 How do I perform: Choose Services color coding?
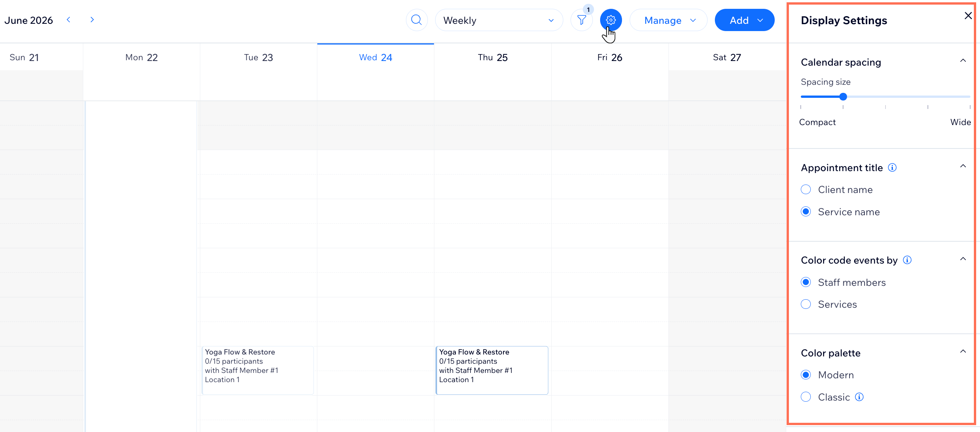[x=806, y=304]
